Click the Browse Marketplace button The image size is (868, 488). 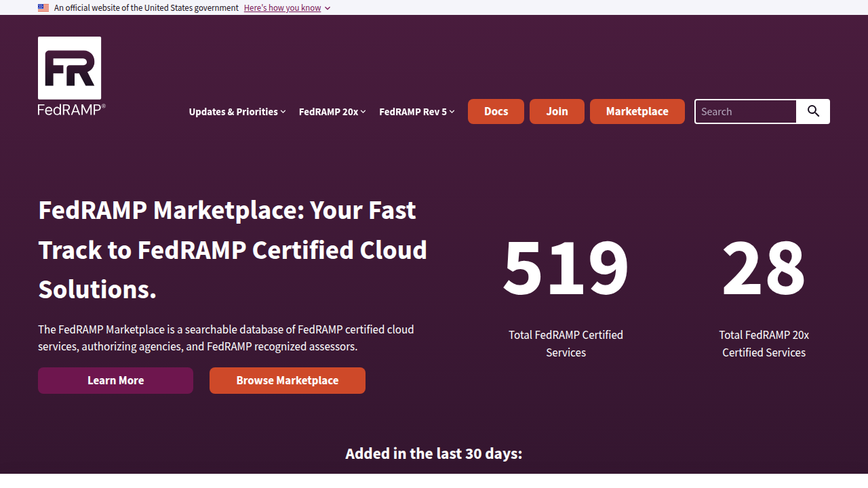(x=288, y=380)
